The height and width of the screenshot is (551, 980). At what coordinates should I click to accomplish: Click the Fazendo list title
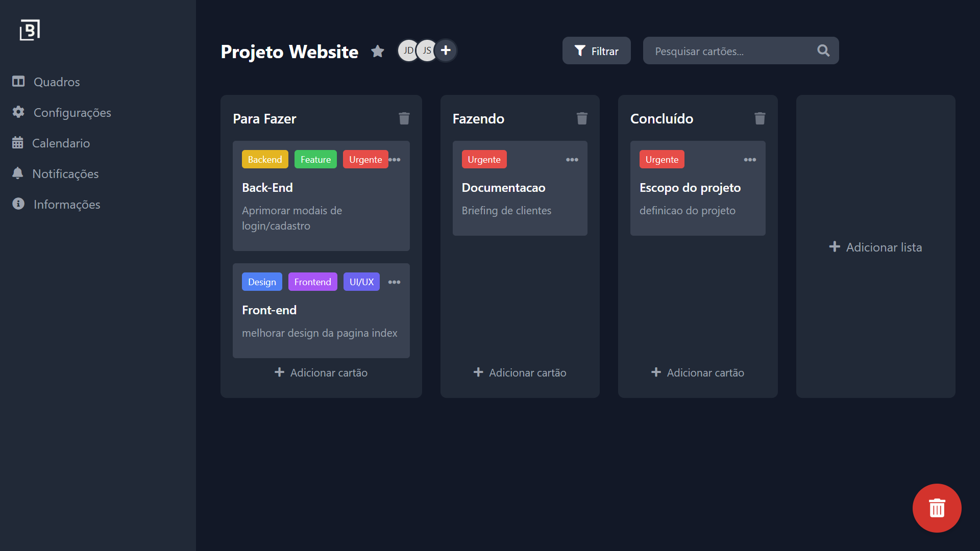[x=478, y=118]
